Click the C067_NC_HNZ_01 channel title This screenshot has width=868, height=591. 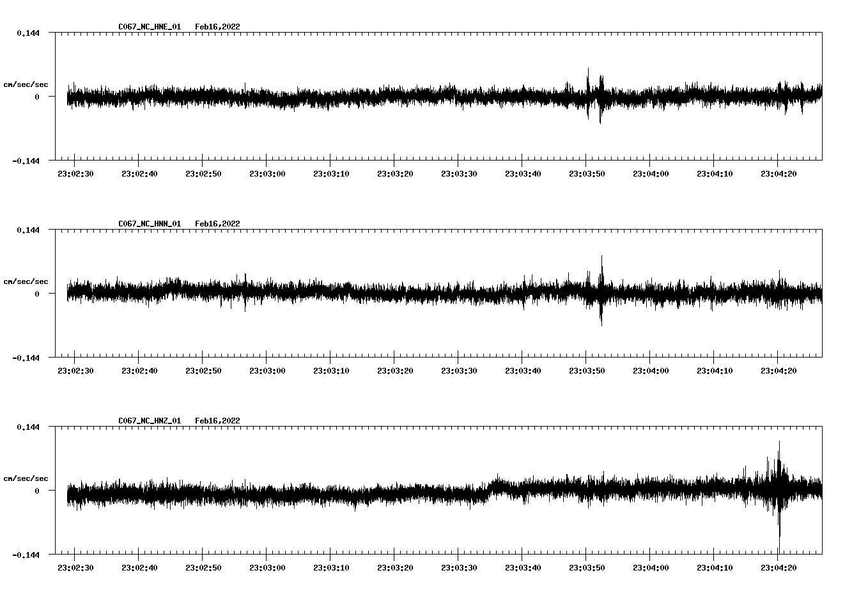pyautogui.click(x=150, y=421)
